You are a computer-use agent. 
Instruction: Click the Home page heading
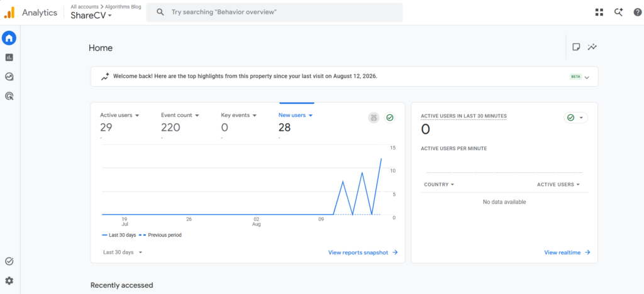(x=101, y=48)
